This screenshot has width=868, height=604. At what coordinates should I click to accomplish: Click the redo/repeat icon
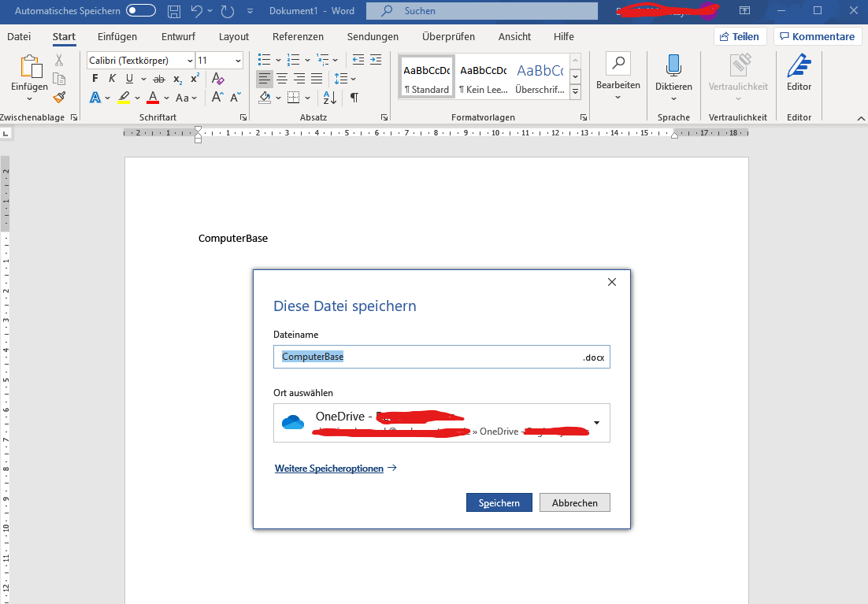[228, 10]
